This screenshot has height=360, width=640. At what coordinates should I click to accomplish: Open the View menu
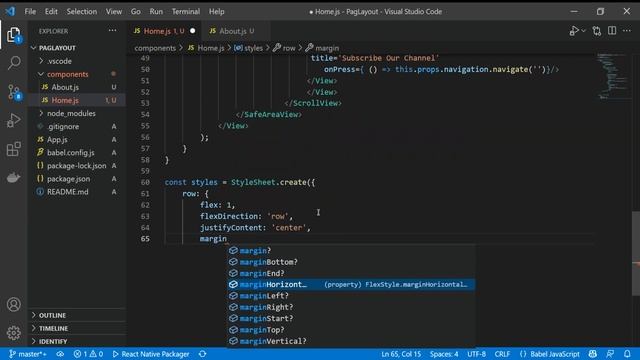(x=114, y=11)
